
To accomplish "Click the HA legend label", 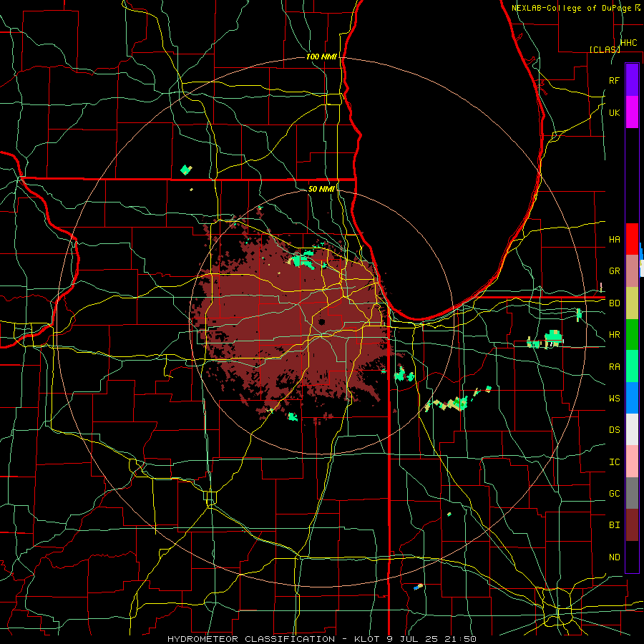I will pyautogui.click(x=615, y=239).
